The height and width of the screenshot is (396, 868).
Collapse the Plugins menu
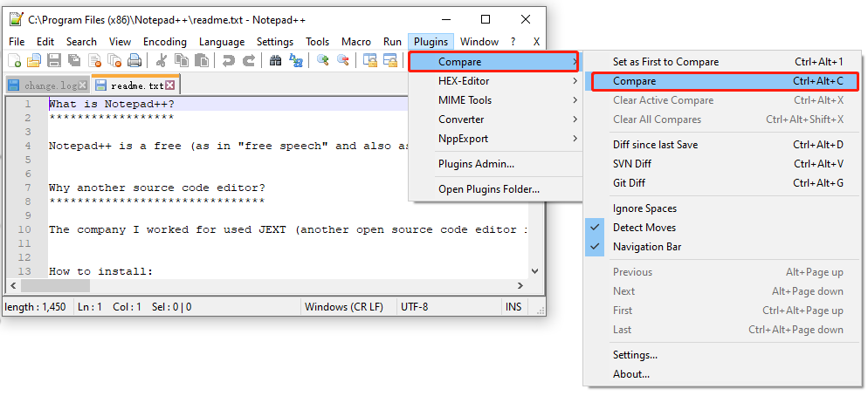pos(431,42)
